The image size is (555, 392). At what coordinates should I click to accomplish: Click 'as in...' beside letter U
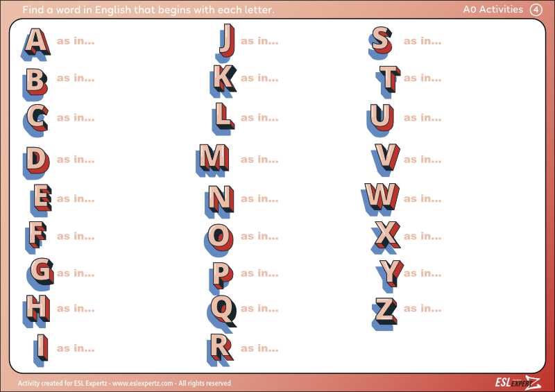422,117
